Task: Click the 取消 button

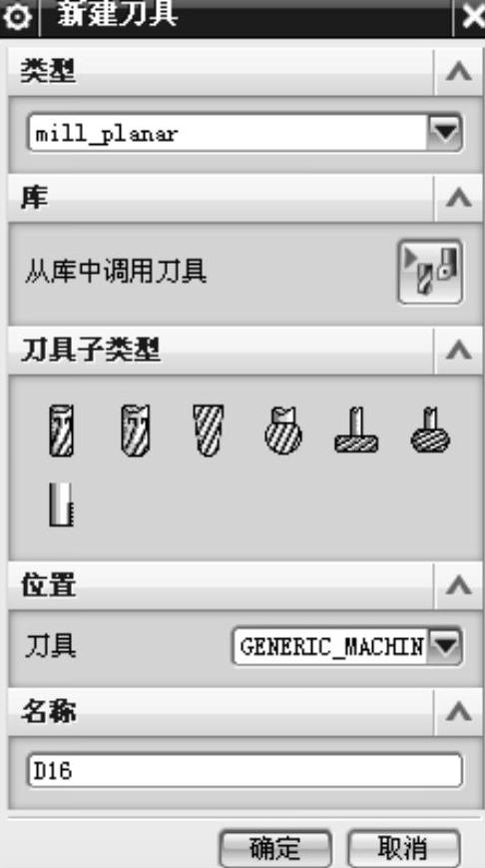Action: pos(404,848)
